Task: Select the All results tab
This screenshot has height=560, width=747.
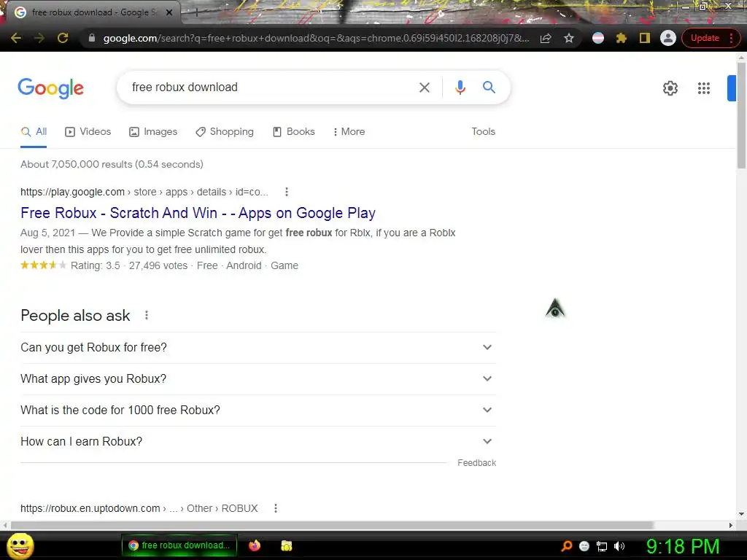Action: pos(34,131)
